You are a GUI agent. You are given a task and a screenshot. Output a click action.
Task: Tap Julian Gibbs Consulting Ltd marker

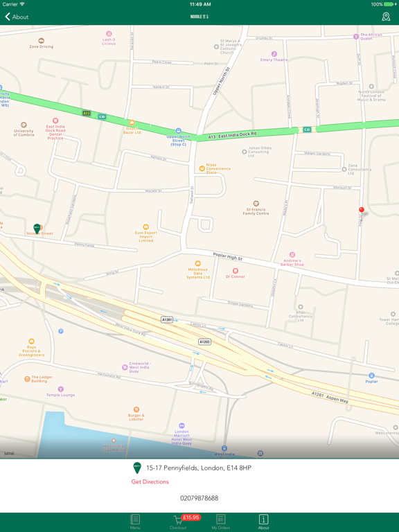pyautogui.click(x=245, y=152)
